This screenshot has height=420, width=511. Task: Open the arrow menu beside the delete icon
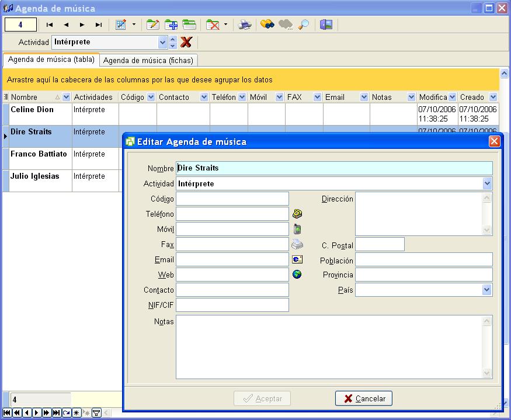pos(225,25)
